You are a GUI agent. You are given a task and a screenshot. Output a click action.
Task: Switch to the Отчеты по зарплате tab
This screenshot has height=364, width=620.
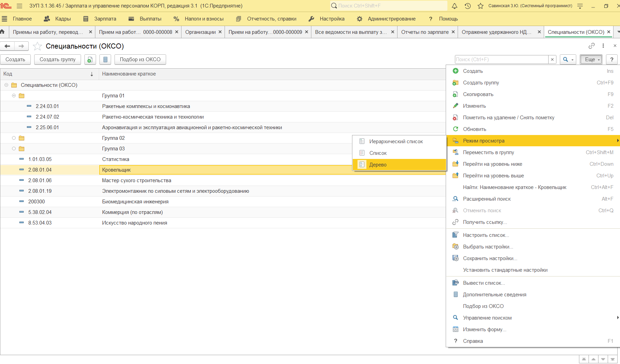coord(424,32)
